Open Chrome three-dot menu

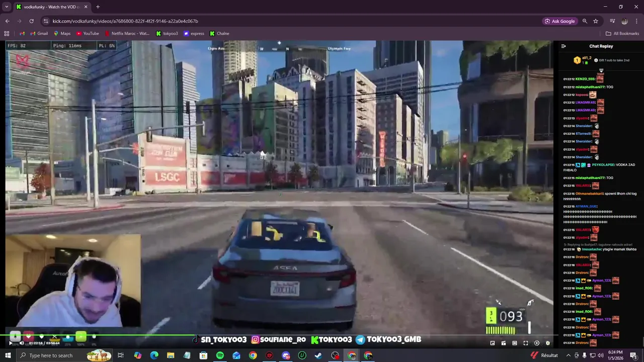[x=636, y=21]
